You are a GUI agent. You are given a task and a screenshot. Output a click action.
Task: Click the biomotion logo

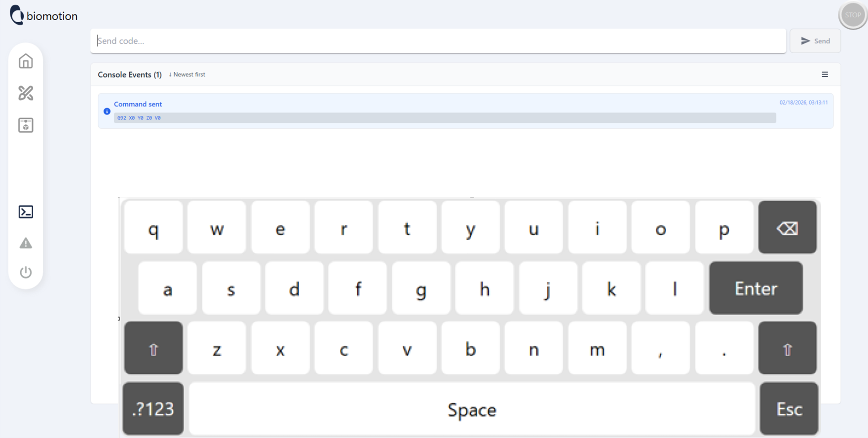(x=44, y=16)
